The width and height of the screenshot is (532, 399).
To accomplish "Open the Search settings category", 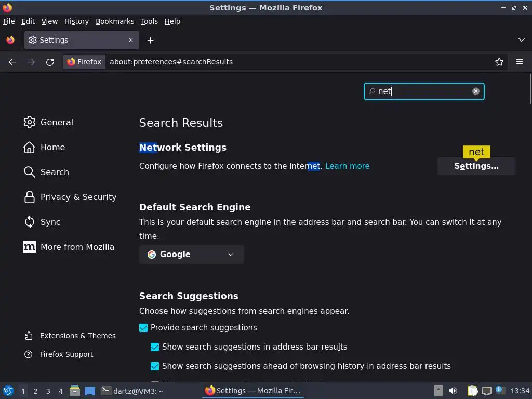I will 46,172.
